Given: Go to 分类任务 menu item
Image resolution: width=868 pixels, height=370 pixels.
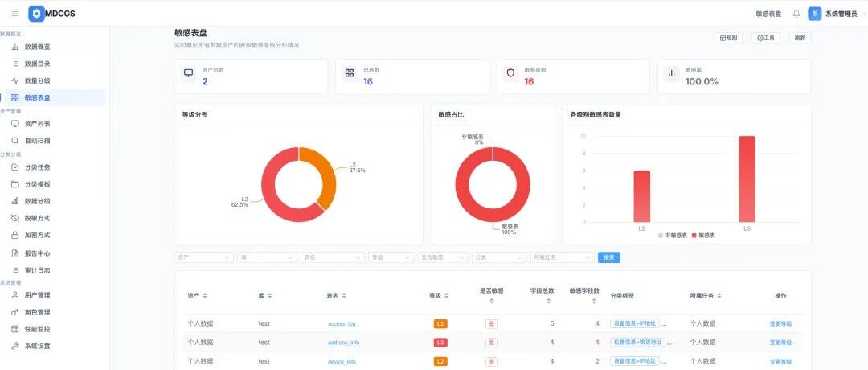Looking at the screenshot, I should tap(37, 167).
